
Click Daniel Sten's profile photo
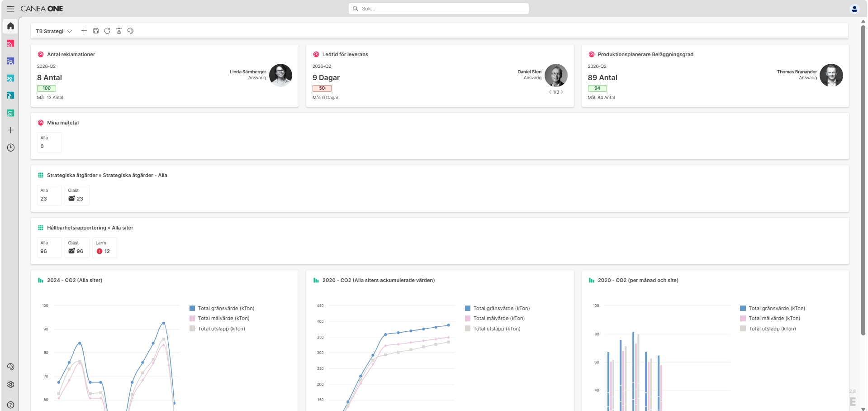click(556, 75)
